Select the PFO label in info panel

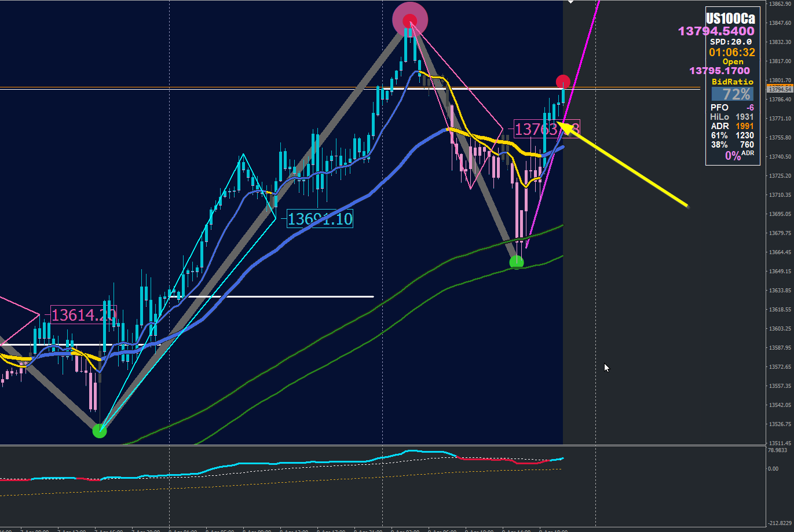[719, 107]
